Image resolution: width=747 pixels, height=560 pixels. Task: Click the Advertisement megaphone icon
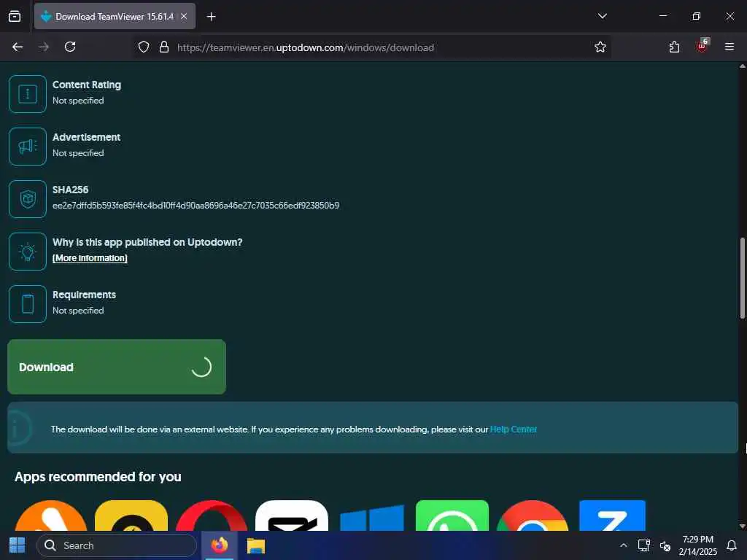click(28, 146)
